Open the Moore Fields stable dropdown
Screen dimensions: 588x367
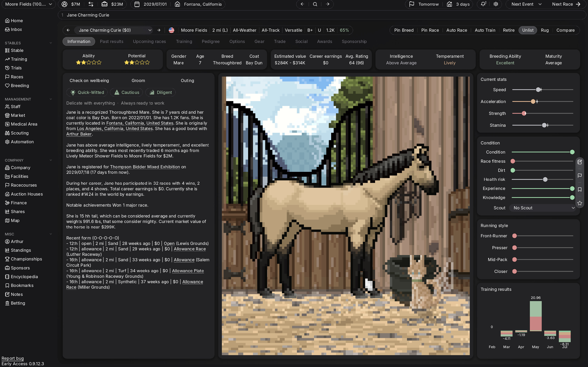click(29, 4)
